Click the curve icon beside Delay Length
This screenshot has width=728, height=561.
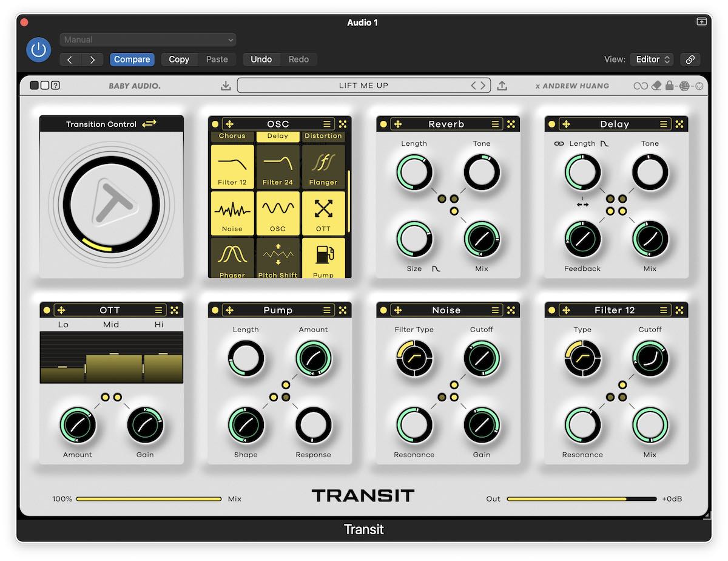tap(605, 144)
